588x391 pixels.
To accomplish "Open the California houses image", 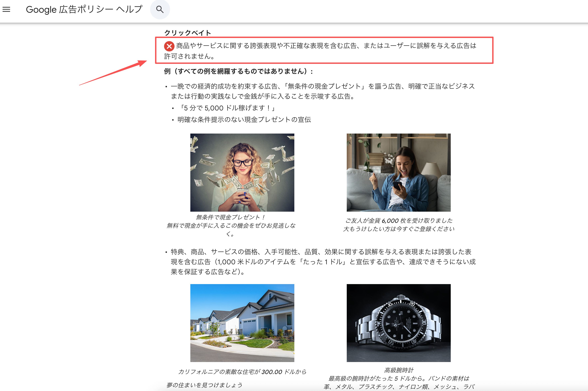I will coord(242,323).
